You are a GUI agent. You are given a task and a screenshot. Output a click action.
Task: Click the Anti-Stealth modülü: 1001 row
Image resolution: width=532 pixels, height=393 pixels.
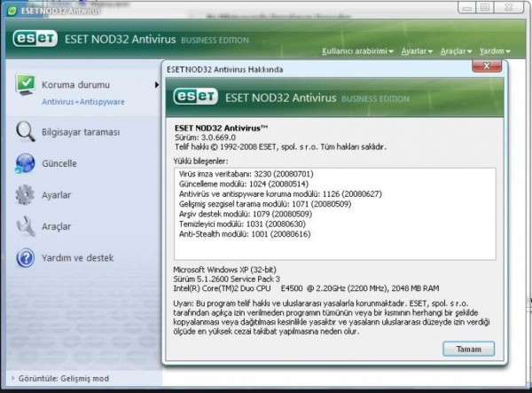245,234
